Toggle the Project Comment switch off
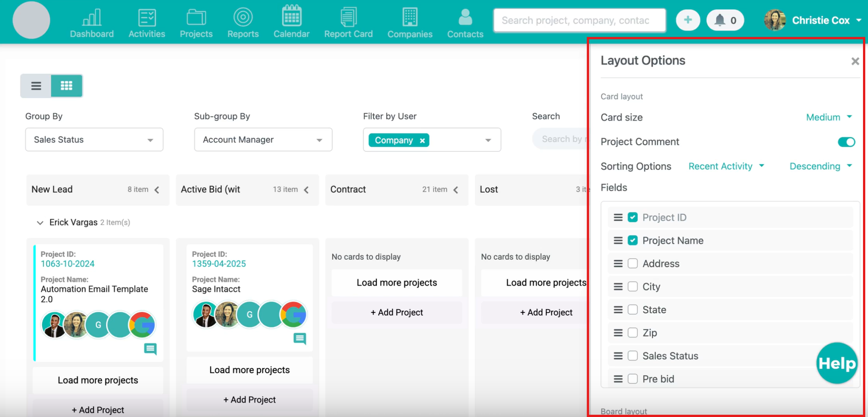Viewport: 868px width, 417px height. tap(846, 142)
